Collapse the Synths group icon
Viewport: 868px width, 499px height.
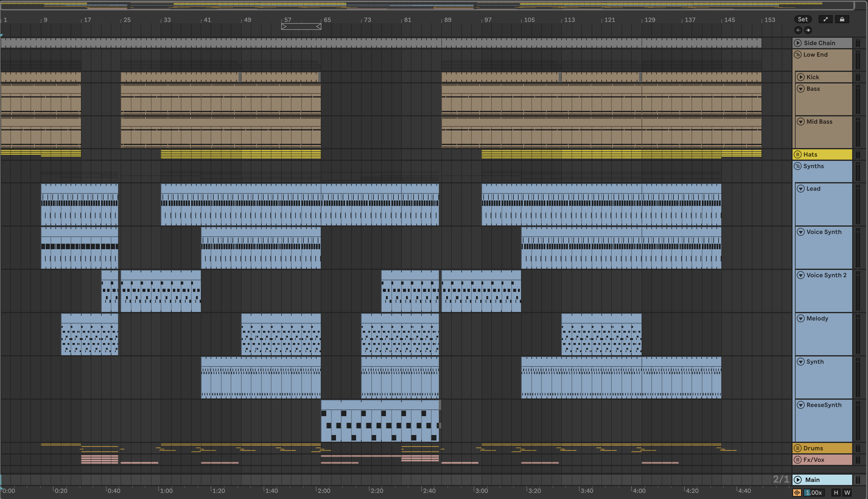797,166
